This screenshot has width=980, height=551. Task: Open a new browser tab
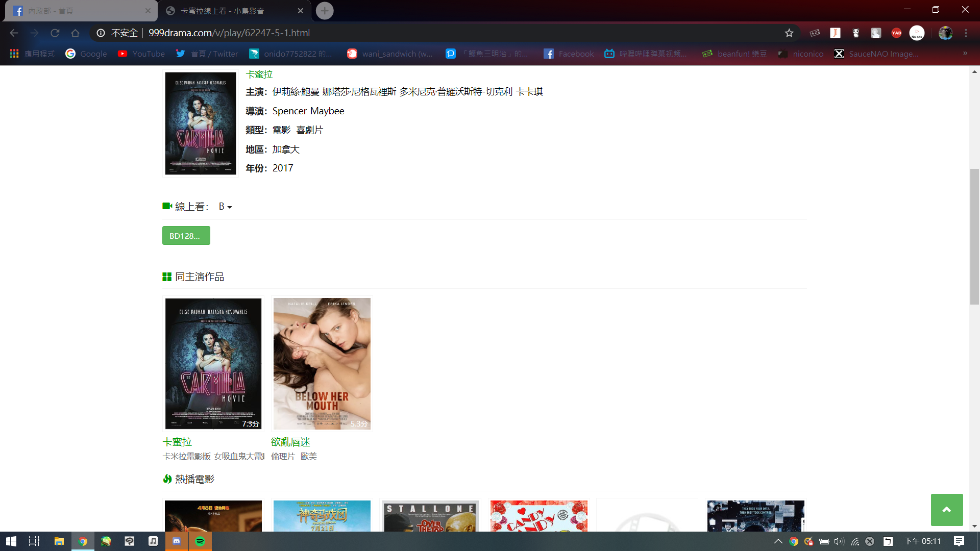click(324, 11)
